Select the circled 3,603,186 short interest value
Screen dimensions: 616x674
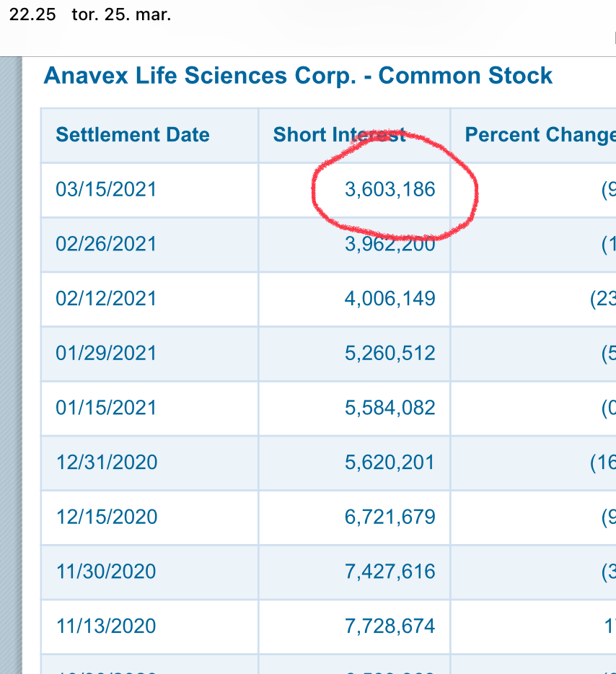tap(390, 190)
